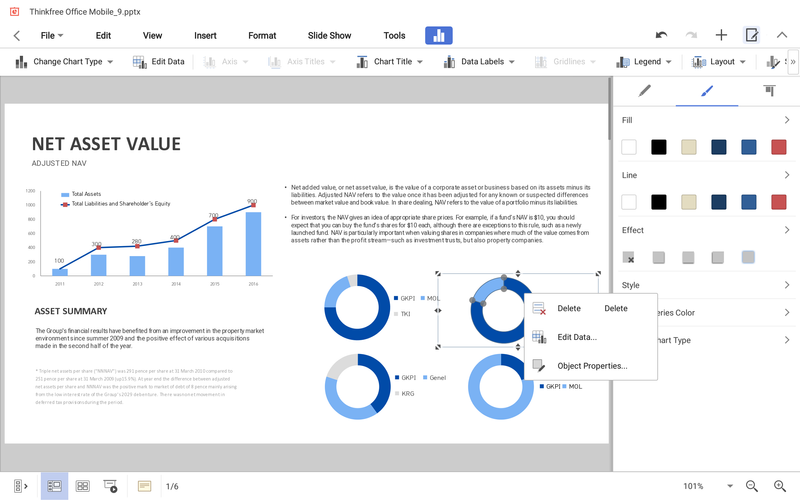Screen dimensions: 800x500
Task: Open the File menu
Action: tap(52, 35)
